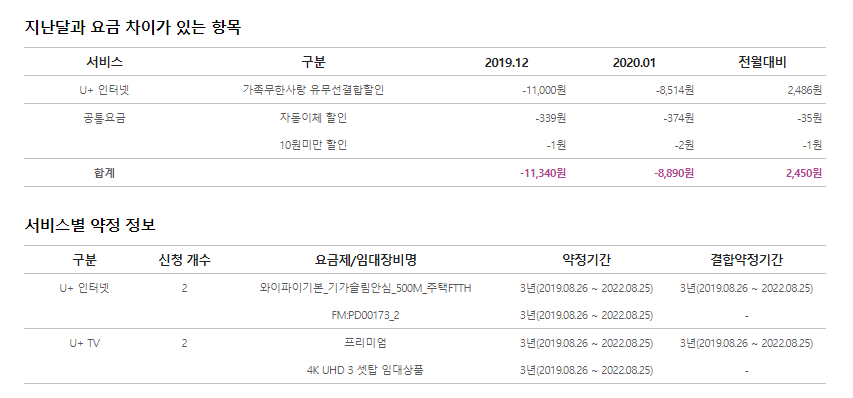Click the -8,890원 total for 2020.01

pos(673,173)
